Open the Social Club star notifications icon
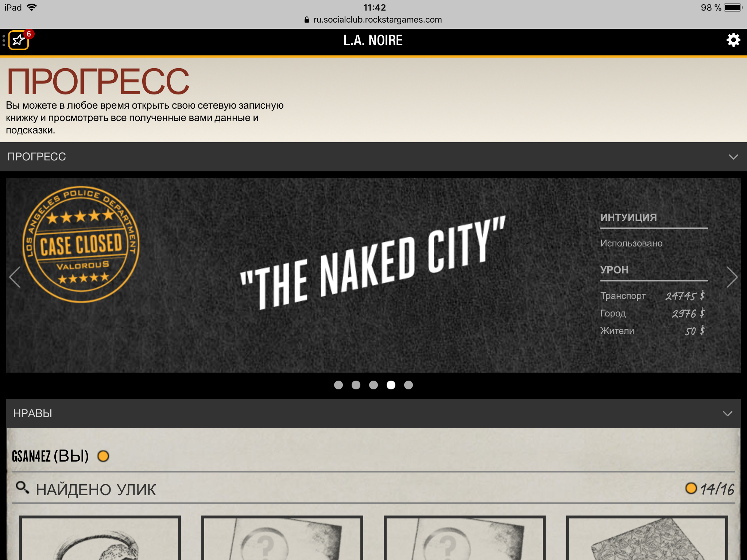The height and width of the screenshot is (560, 747). [x=19, y=40]
